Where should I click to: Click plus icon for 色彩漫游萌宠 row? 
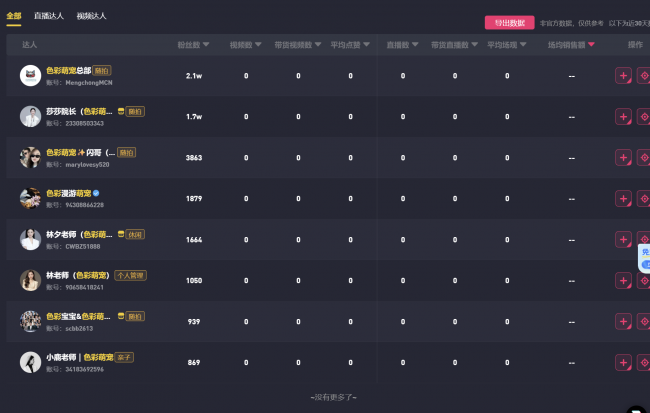623,199
